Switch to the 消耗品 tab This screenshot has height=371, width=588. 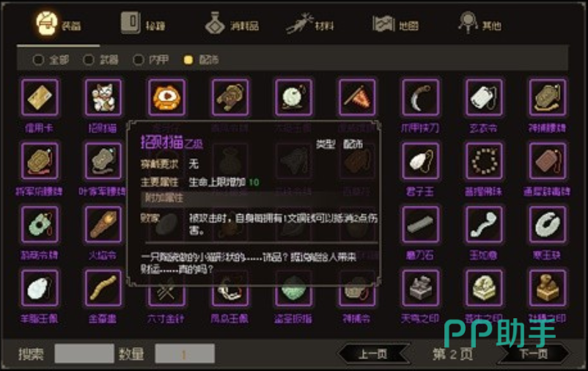(232, 24)
